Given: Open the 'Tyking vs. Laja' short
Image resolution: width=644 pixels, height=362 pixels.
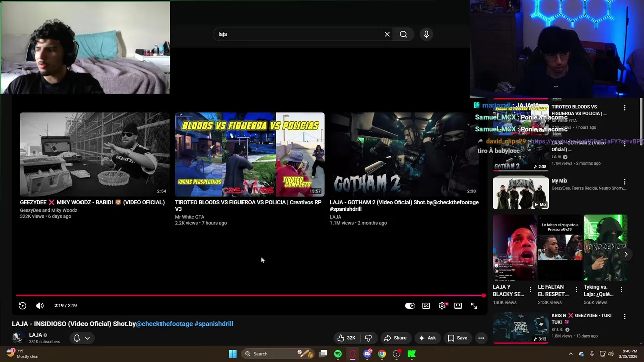Looking at the screenshot, I should pos(605,247).
